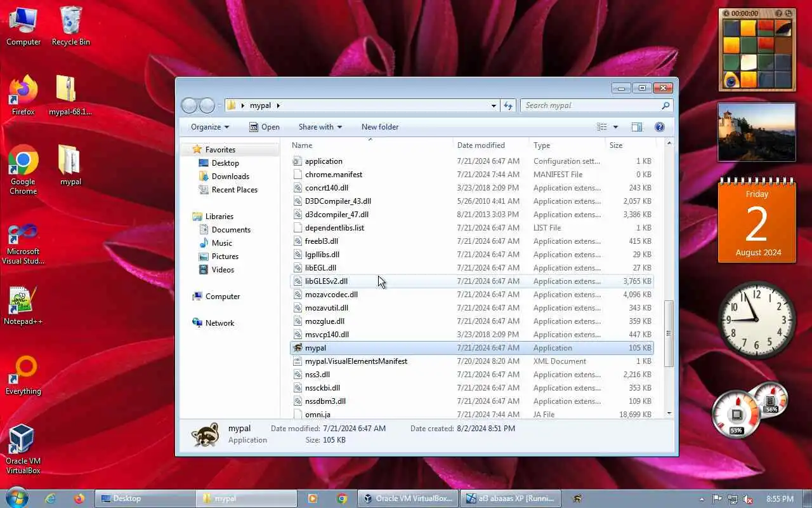Select the Oracle VM VirtualBox desktop shortcut

click(23, 449)
